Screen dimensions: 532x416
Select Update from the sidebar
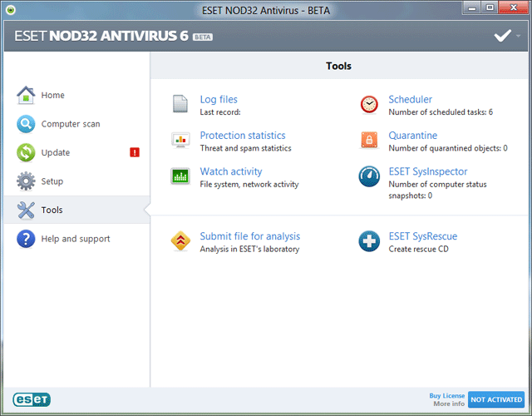click(x=56, y=152)
